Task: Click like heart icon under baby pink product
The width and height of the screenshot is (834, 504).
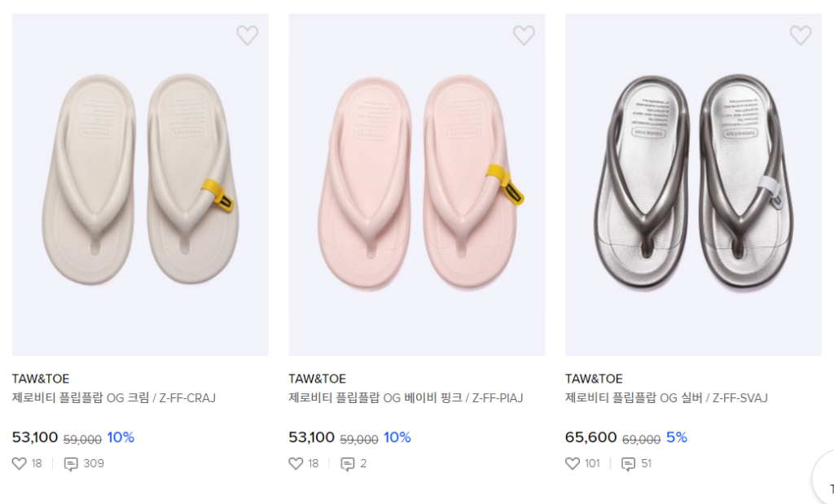Action: pos(296,463)
